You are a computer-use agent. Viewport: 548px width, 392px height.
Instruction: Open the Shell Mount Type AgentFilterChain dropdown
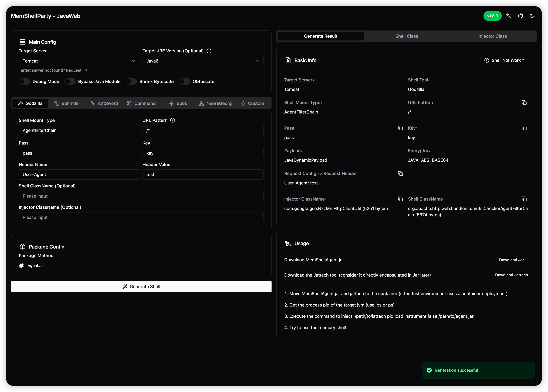[x=79, y=130]
